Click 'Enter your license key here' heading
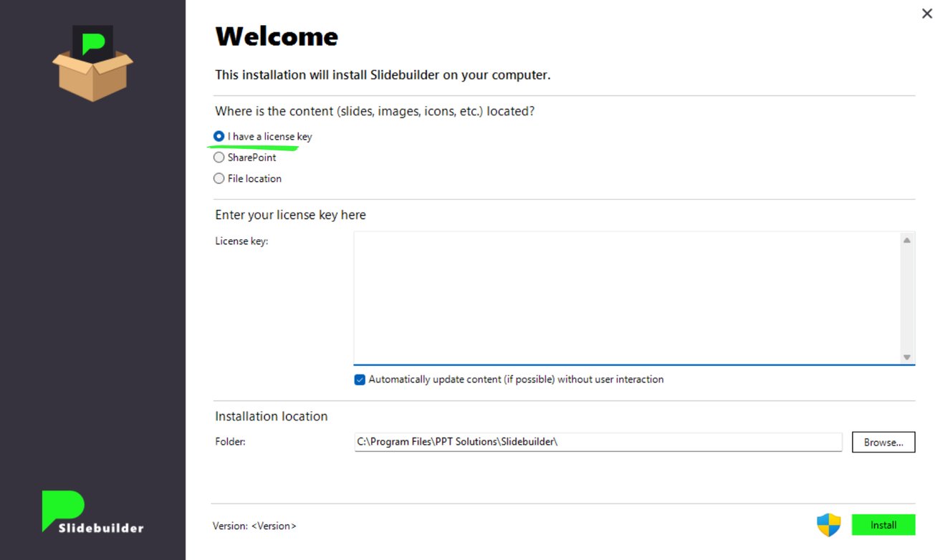Image resolution: width=940 pixels, height=560 pixels. (290, 215)
